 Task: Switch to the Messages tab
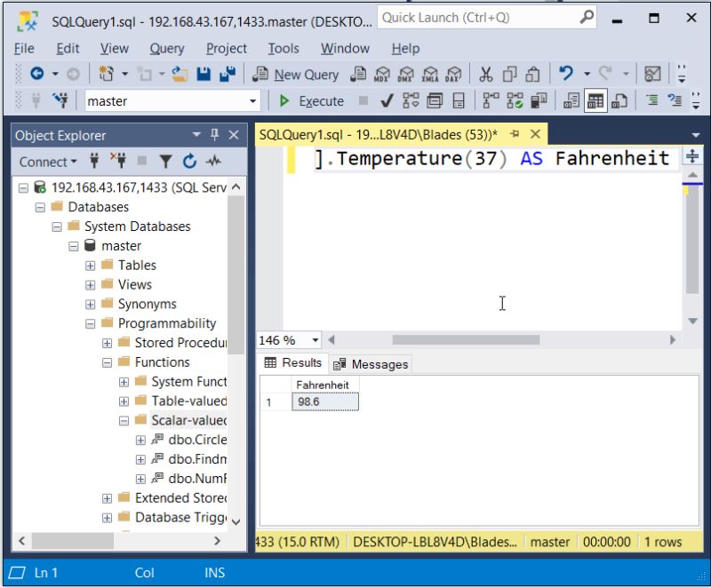coord(372,362)
